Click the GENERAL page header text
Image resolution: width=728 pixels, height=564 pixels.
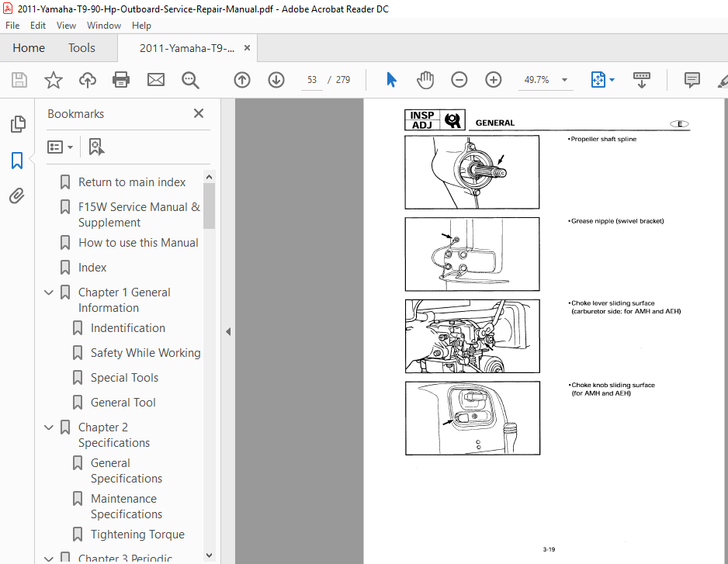(495, 123)
